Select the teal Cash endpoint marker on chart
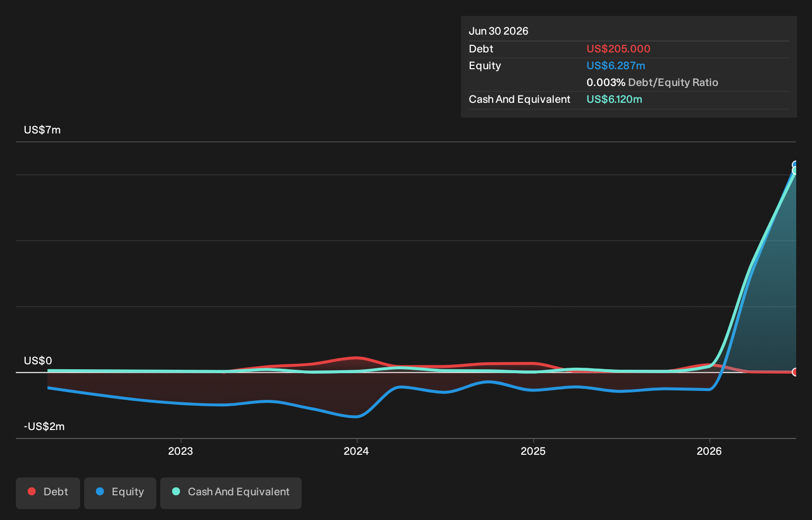Image resolution: width=812 pixels, height=520 pixels. pos(795,171)
